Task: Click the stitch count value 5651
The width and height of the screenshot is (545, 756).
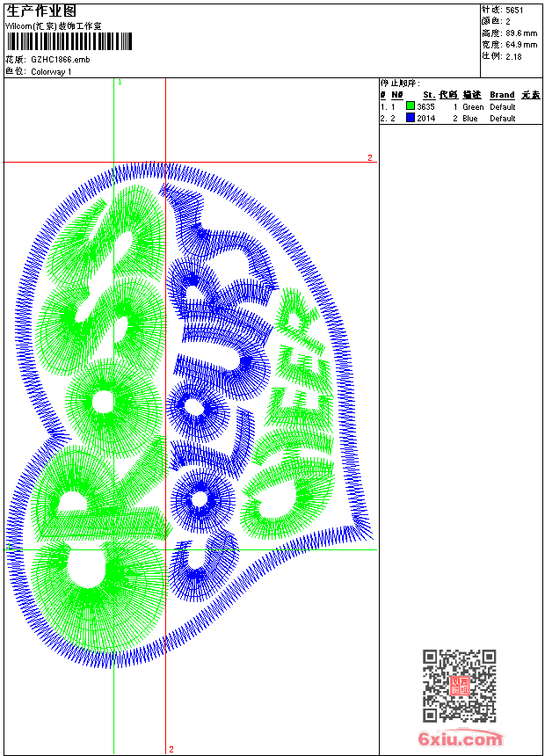Action: (514, 11)
